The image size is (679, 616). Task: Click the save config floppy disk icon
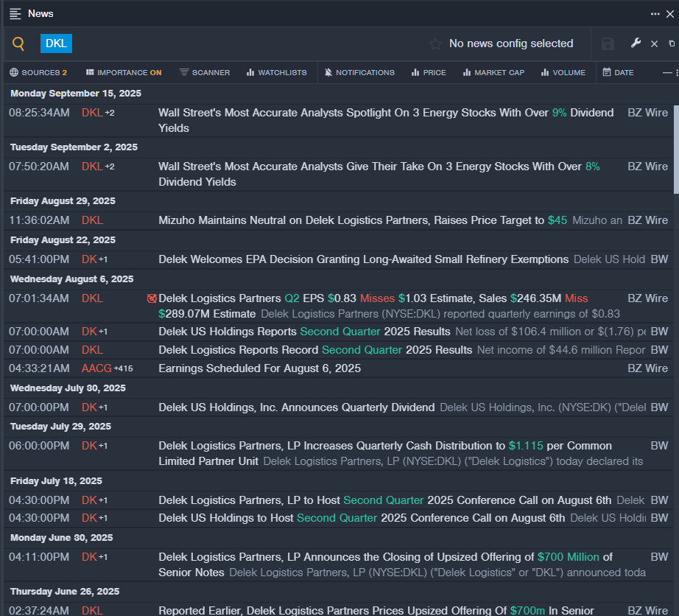(608, 44)
